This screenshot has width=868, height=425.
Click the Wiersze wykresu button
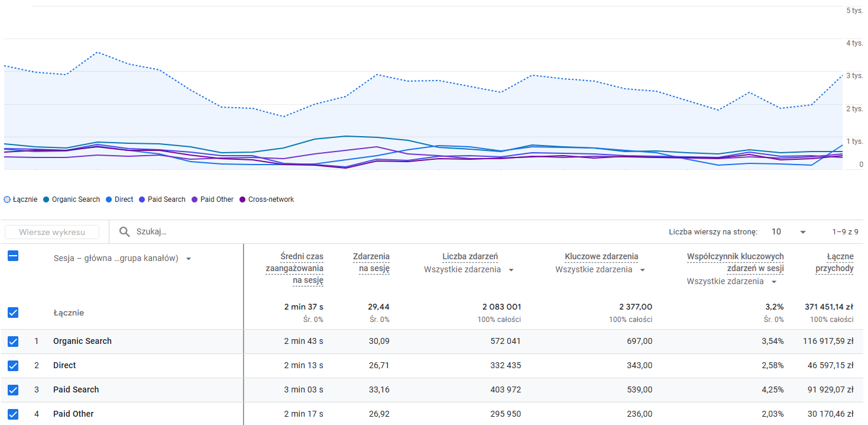pyautogui.click(x=52, y=232)
